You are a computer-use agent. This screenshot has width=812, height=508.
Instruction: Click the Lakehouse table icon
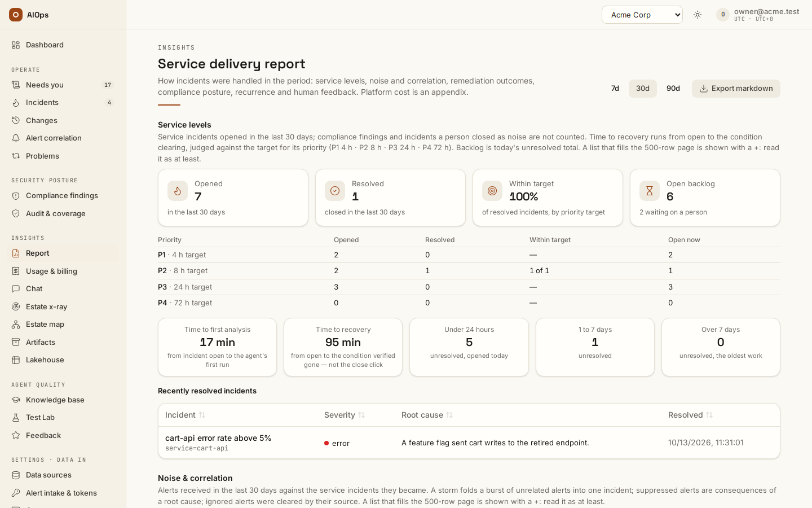point(16,360)
